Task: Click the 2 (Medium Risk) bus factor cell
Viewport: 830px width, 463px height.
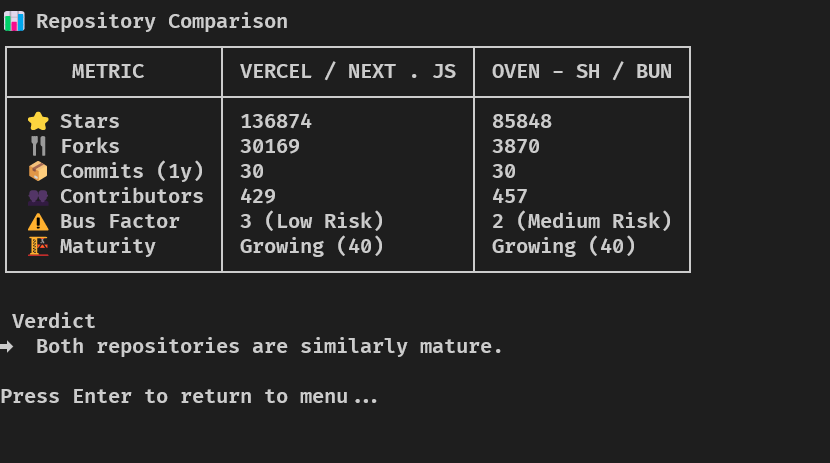Action: point(582,221)
